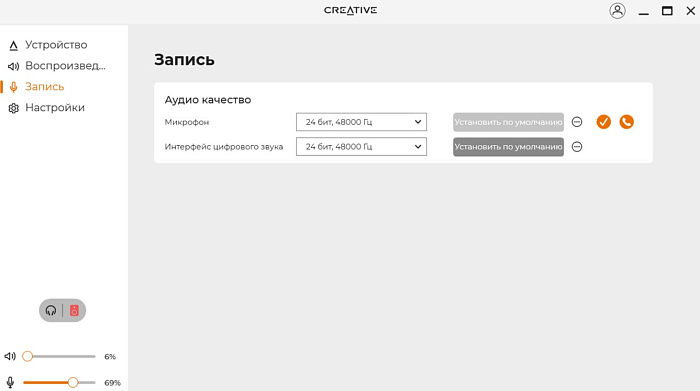This screenshot has width=700, height=391.
Task: Open the Воспроизвед... section in sidebar
Action: [x=65, y=66]
